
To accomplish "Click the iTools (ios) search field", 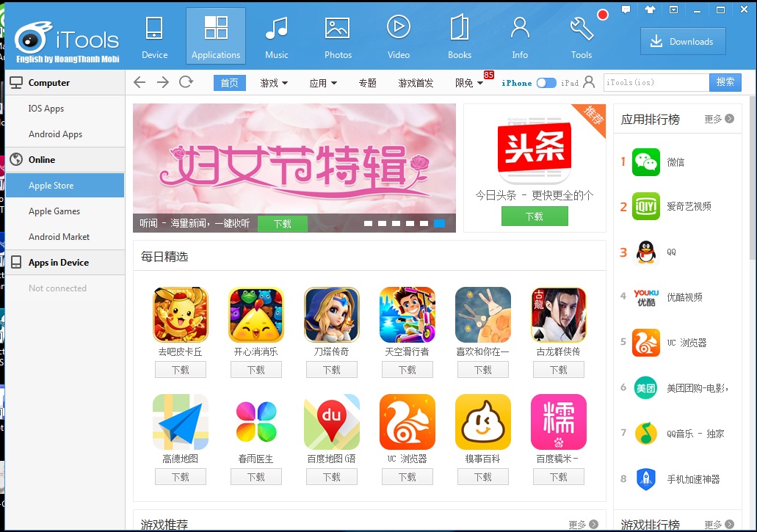I will (656, 82).
